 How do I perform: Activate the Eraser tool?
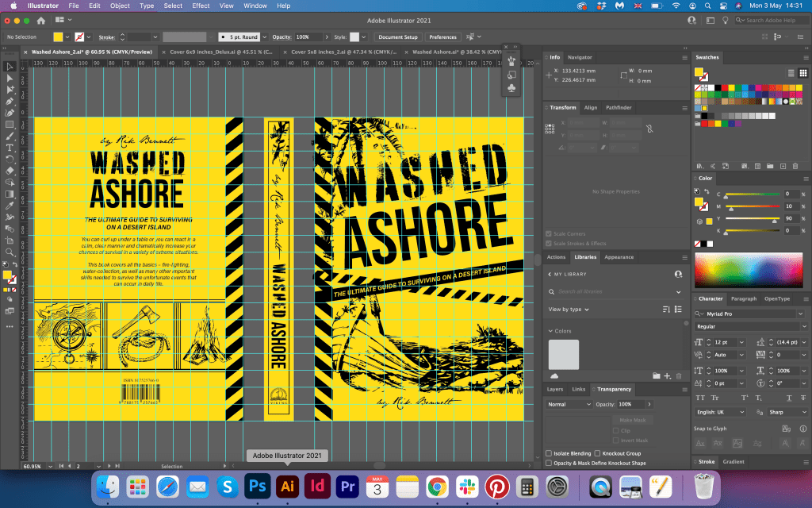click(x=10, y=171)
